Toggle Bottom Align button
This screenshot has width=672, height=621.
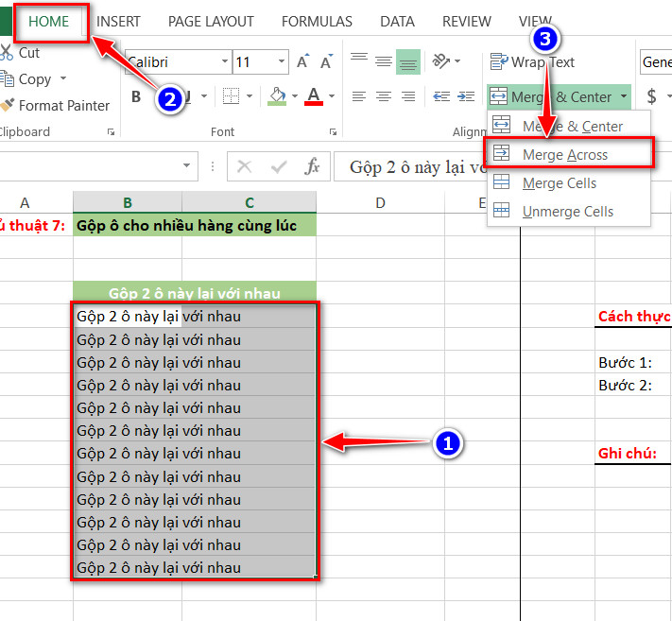point(408,61)
